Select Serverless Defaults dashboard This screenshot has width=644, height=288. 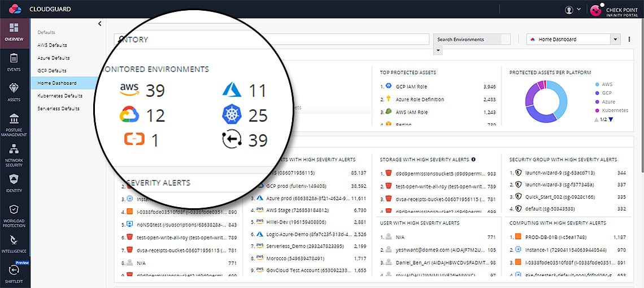59,109
